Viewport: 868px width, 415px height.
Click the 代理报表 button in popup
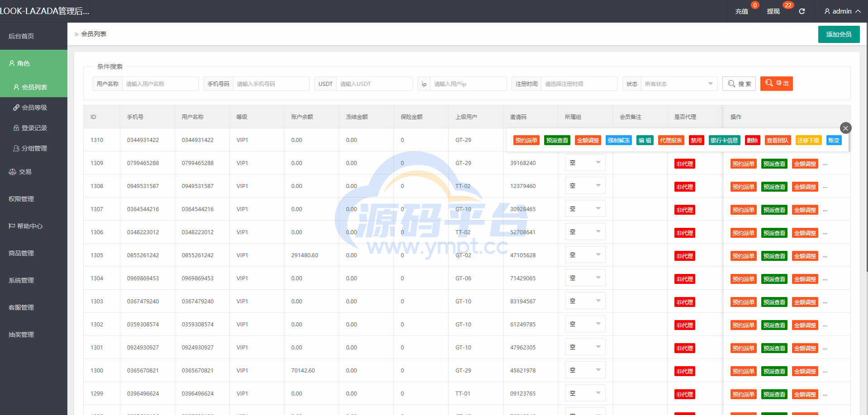(x=671, y=140)
